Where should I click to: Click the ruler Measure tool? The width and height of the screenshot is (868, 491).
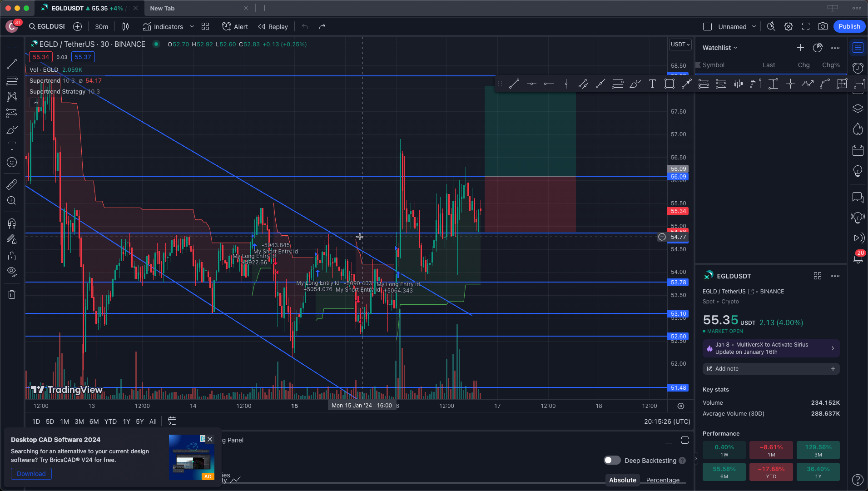[x=12, y=184]
